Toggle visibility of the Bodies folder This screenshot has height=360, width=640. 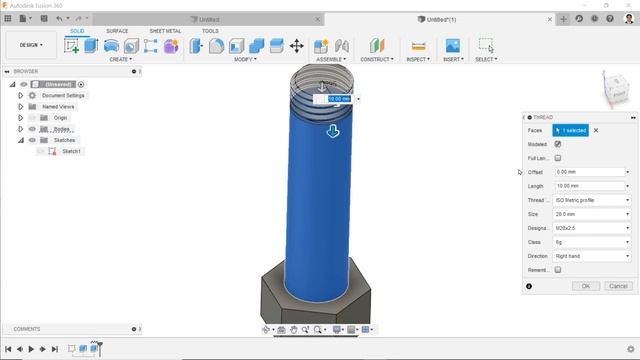click(32, 129)
